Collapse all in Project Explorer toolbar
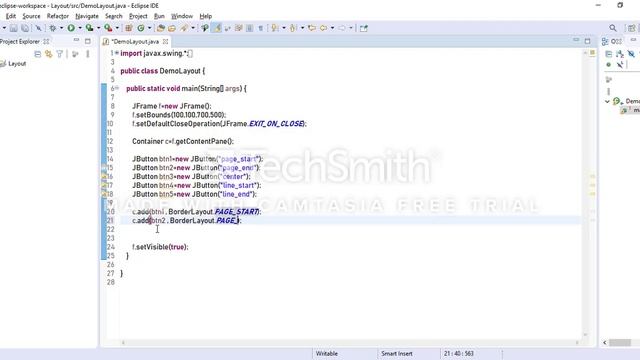The height and width of the screenshot is (360, 640). [38, 54]
